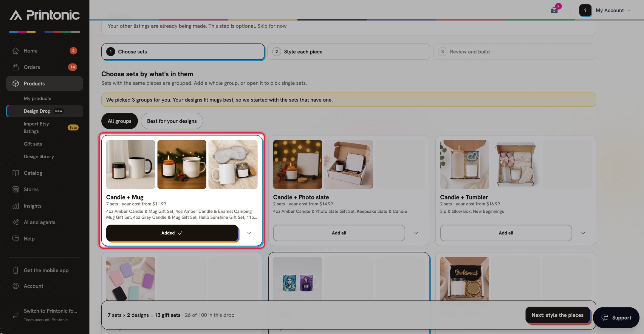
Task: Expand the Candle + Photo slate chevron
Action: click(x=416, y=233)
